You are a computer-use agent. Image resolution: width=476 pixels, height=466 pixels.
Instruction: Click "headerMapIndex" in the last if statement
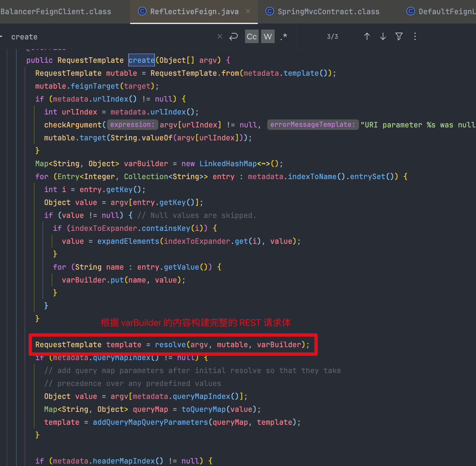tap(124, 461)
